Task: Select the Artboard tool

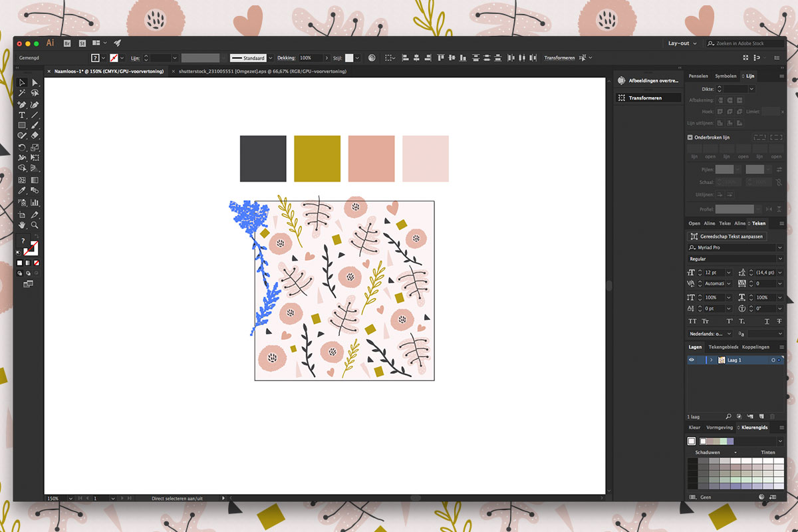Action: coord(22,214)
